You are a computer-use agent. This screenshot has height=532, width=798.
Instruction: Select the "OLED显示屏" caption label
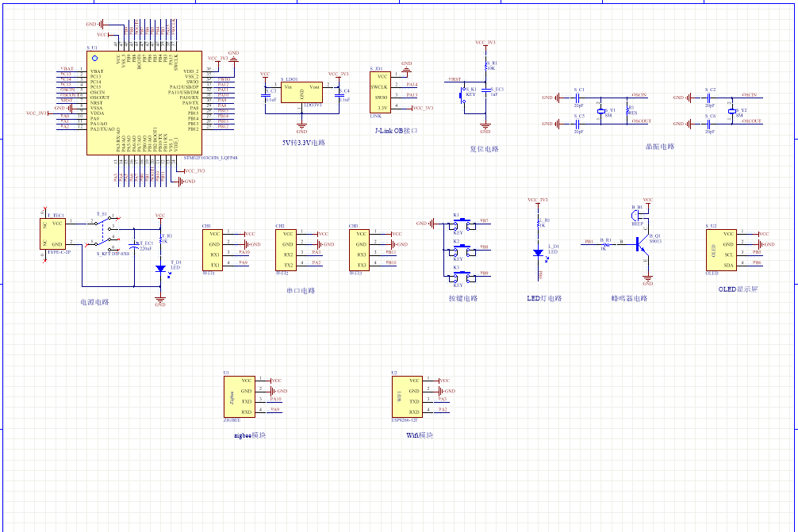click(738, 289)
